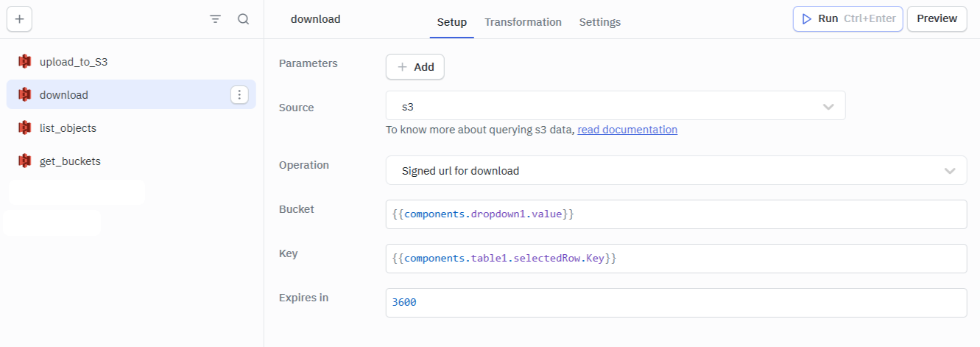Switch to the Transformation tab

click(523, 22)
